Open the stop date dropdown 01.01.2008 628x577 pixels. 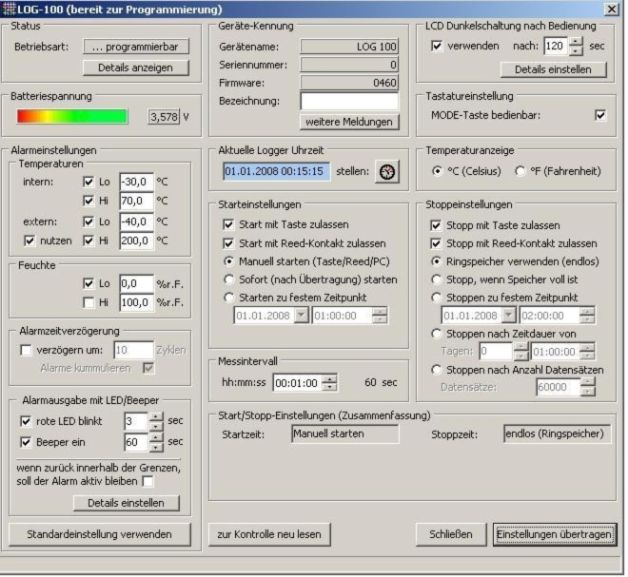coord(509,316)
